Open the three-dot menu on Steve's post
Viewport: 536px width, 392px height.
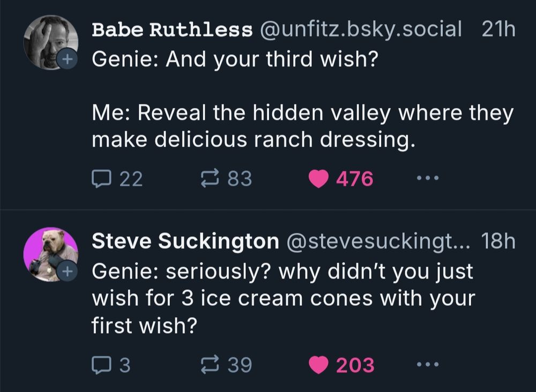tap(428, 365)
